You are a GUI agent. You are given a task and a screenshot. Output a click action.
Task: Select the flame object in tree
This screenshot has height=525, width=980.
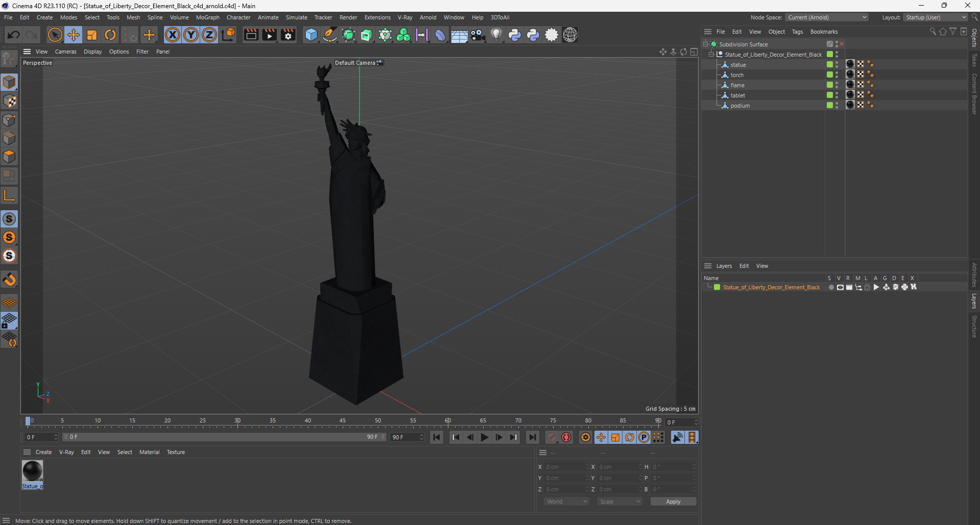point(737,85)
